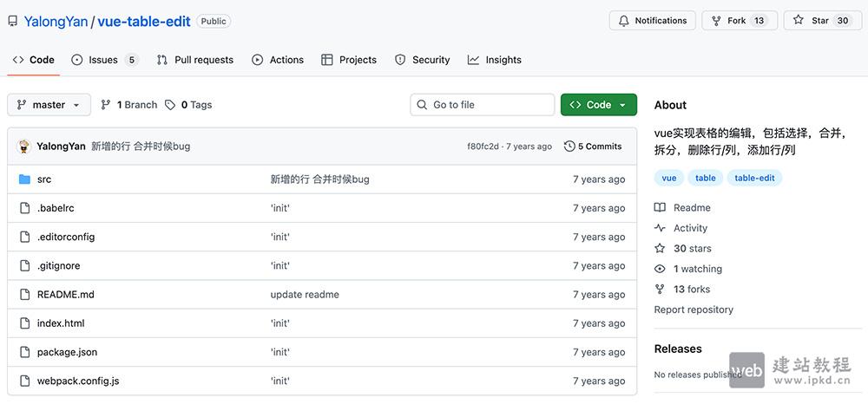
Task: Toggle Notifications for this repository
Action: (653, 21)
